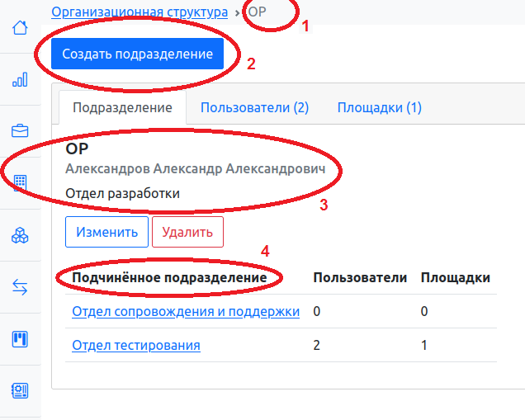525x420 pixels.
Task: Open the Отдел тестирования link
Action: 136,346
